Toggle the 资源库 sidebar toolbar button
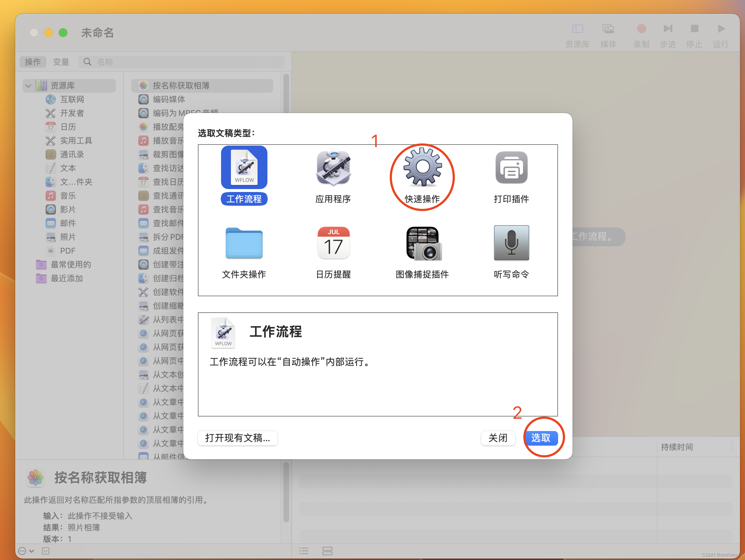The width and height of the screenshot is (745, 560). point(577,29)
